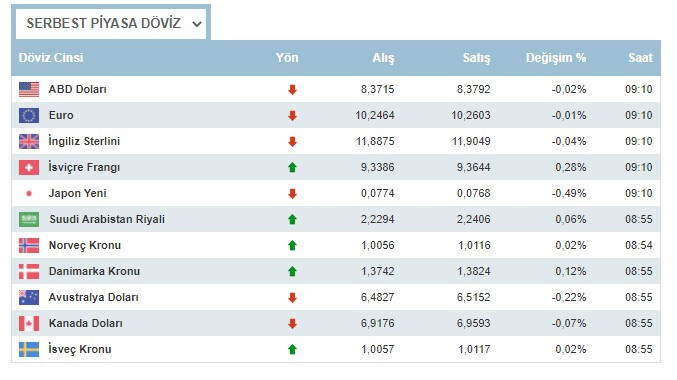The image size is (677, 380).
Task: Click the Saudi Arabia flag icon
Action: tap(29, 219)
